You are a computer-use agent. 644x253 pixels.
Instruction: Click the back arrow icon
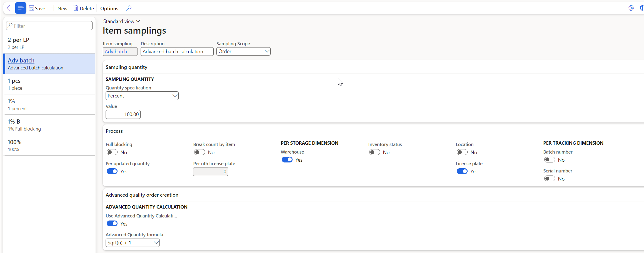tap(10, 8)
